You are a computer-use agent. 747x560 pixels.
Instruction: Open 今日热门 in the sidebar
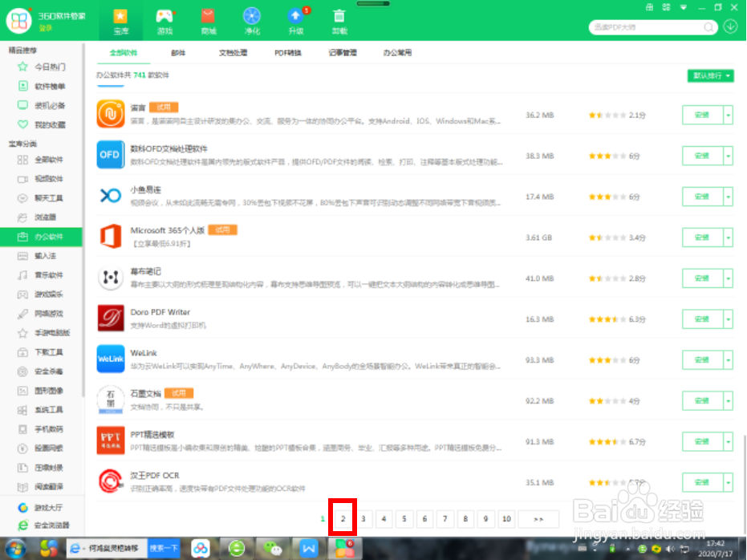coord(41,67)
